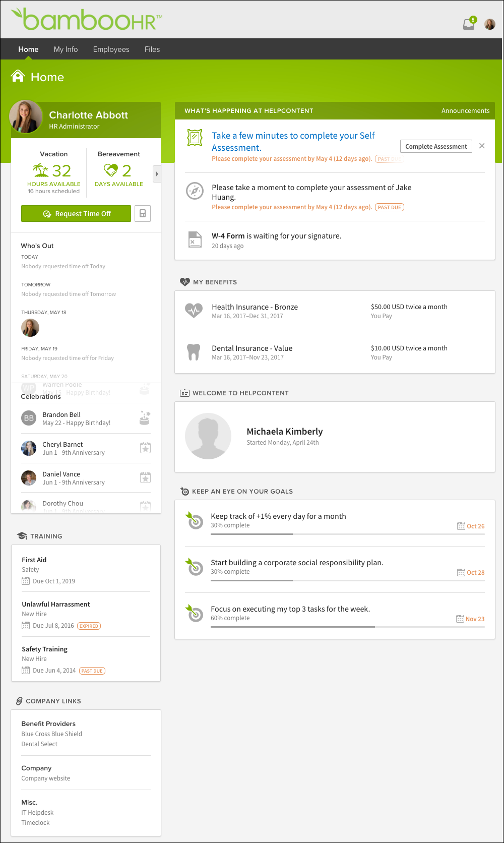Click the gift icon for Brandon Bell's birthday

pos(145,418)
